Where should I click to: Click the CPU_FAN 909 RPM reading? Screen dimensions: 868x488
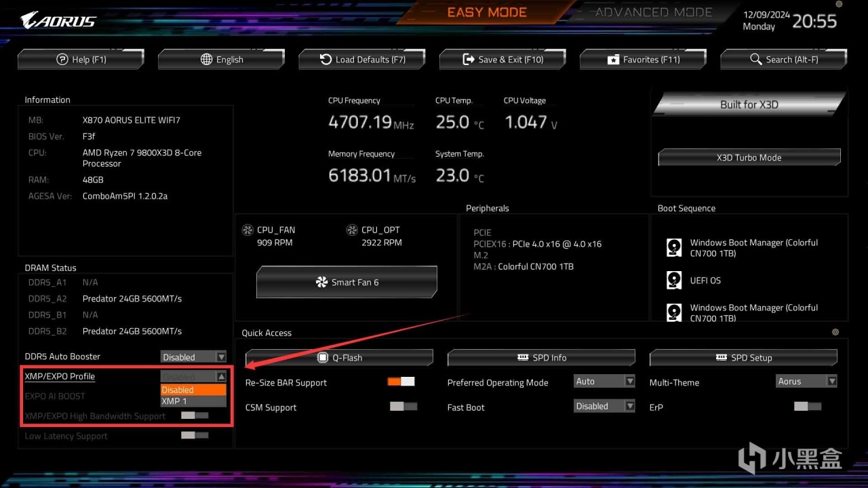(x=276, y=242)
